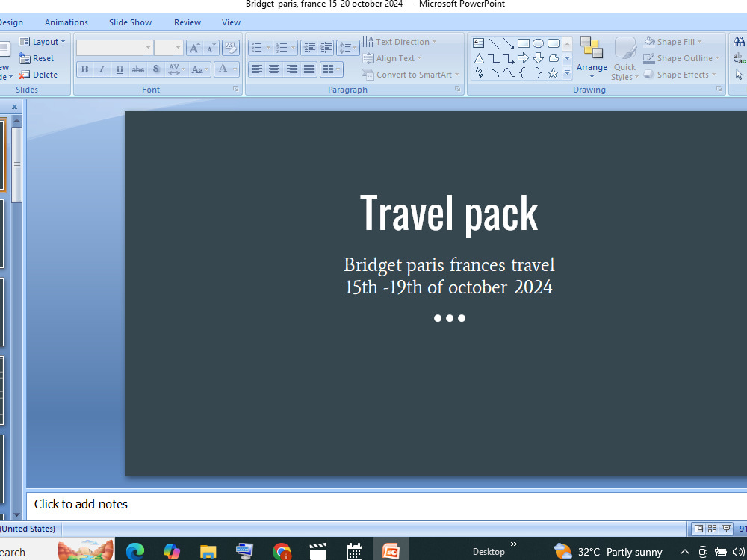
Task: Align text right
Action: (291, 69)
